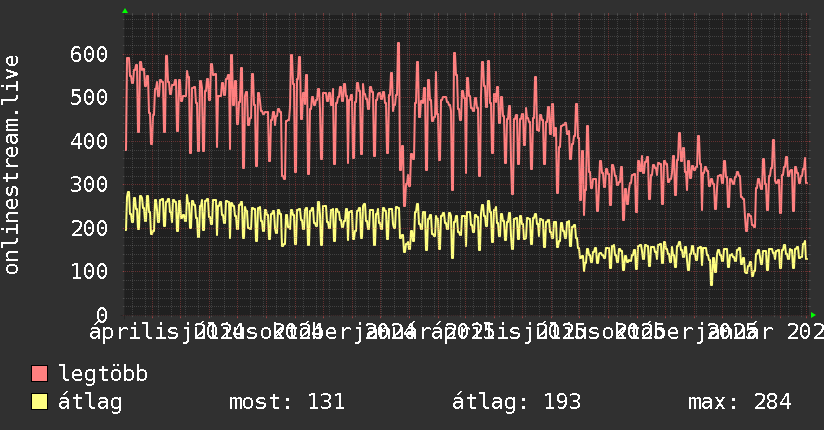The image size is (824, 430).
Task: Click the green arrow at right end of x-axis
Action: tap(813, 315)
